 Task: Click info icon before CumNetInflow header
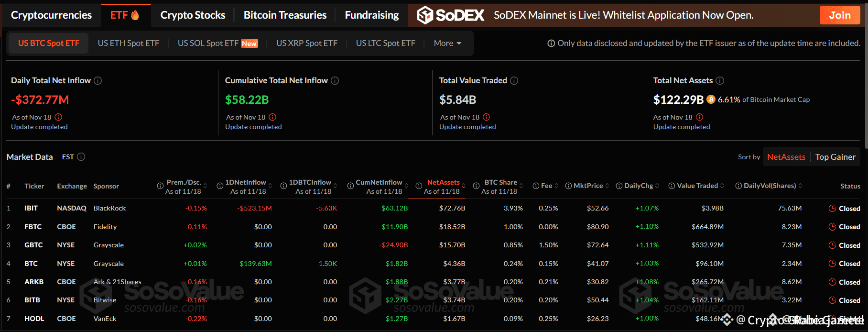[350, 186]
